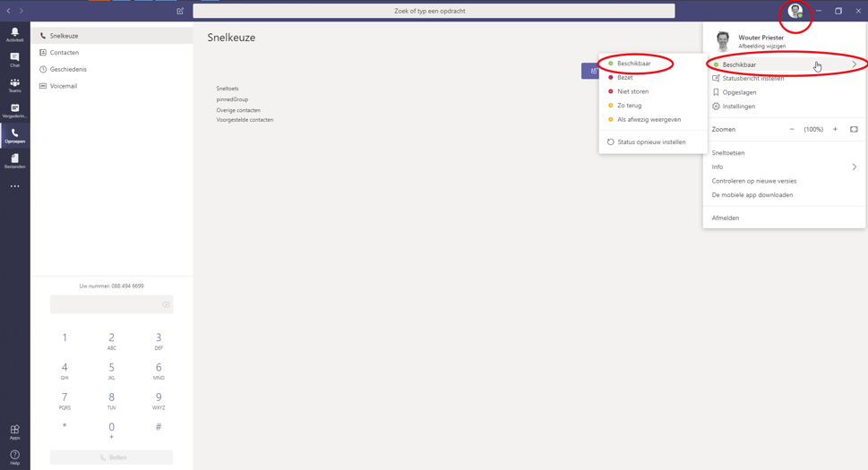Click the phone number input field
The height and width of the screenshot is (470, 868).
pyautogui.click(x=111, y=304)
